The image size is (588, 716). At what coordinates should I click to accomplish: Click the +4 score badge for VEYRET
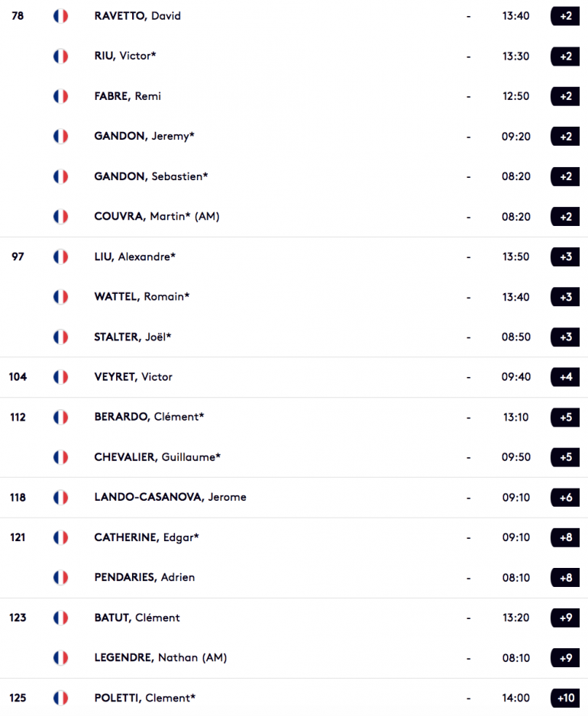click(x=566, y=377)
